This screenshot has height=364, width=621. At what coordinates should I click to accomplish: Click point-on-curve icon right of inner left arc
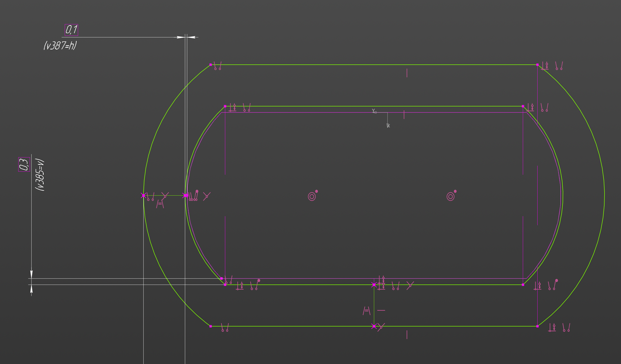(x=207, y=196)
